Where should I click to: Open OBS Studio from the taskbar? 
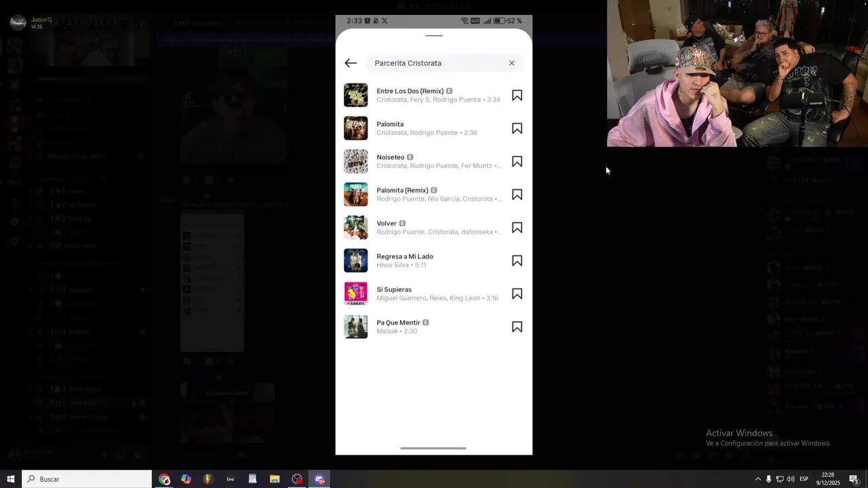click(297, 479)
